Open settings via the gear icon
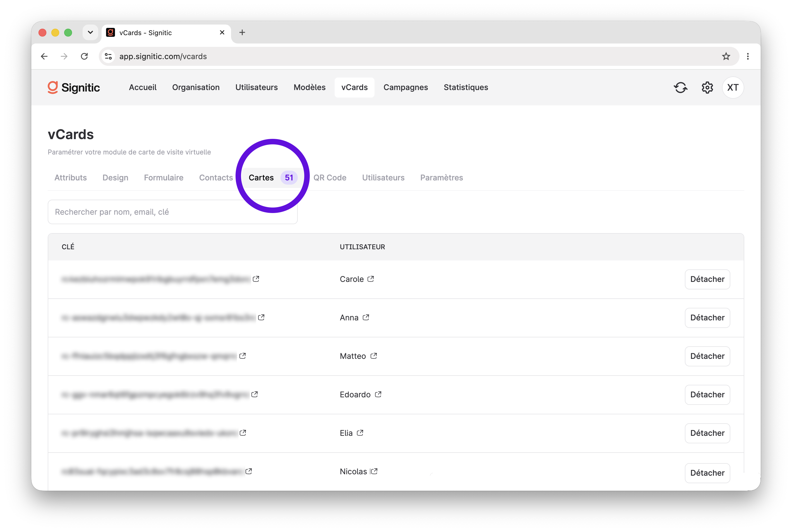Viewport: 792px width, 532px height. coord(707,88)
